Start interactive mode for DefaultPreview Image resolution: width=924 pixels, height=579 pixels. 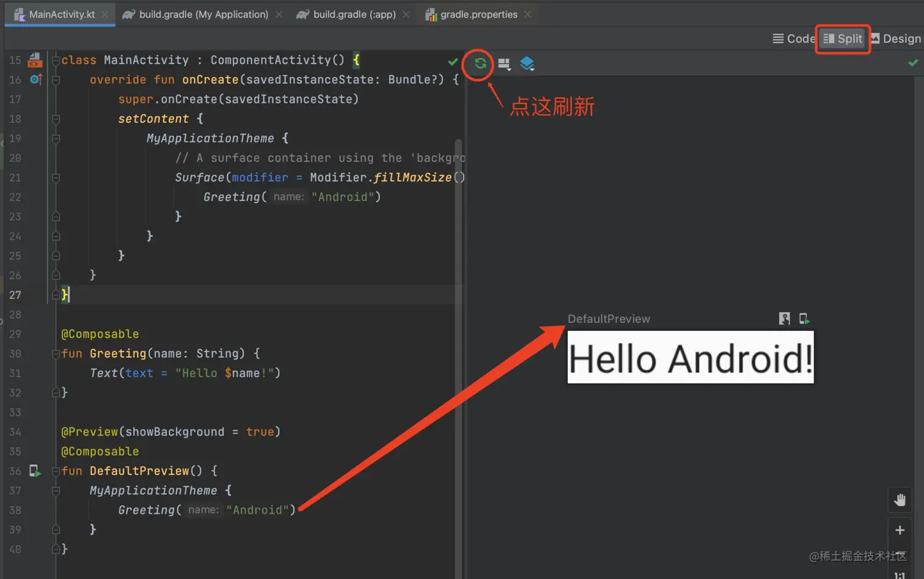(785, 319)
